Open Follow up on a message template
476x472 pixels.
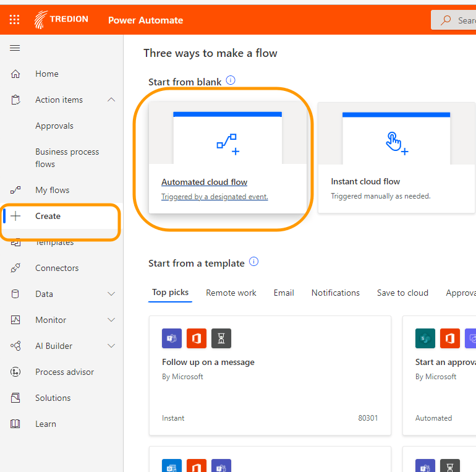[208, 363]
